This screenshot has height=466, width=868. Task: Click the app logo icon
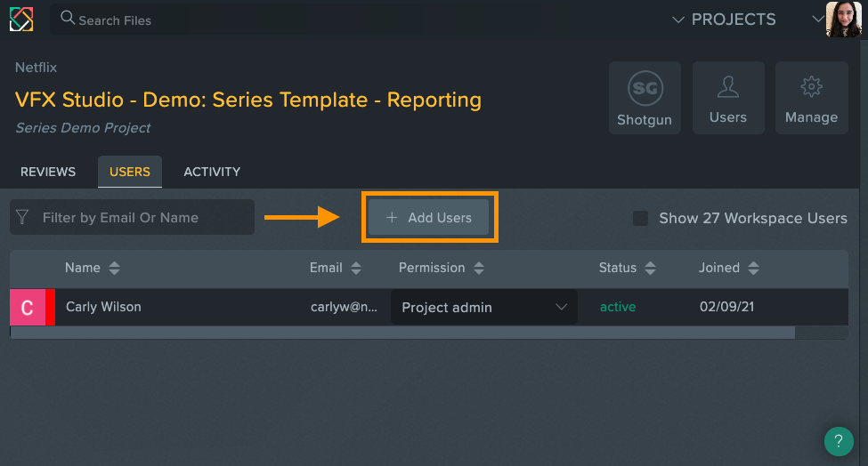click(21, 20)
